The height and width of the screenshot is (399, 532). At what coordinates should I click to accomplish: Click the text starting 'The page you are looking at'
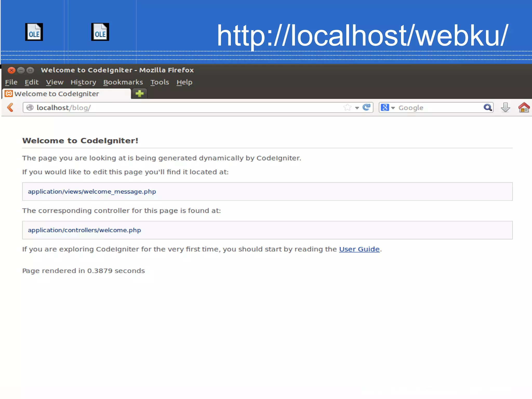(x=162, y=158)
